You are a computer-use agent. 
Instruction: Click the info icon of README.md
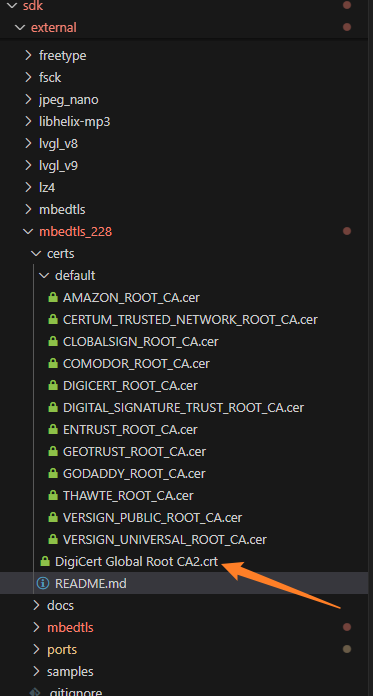[43, 583]
